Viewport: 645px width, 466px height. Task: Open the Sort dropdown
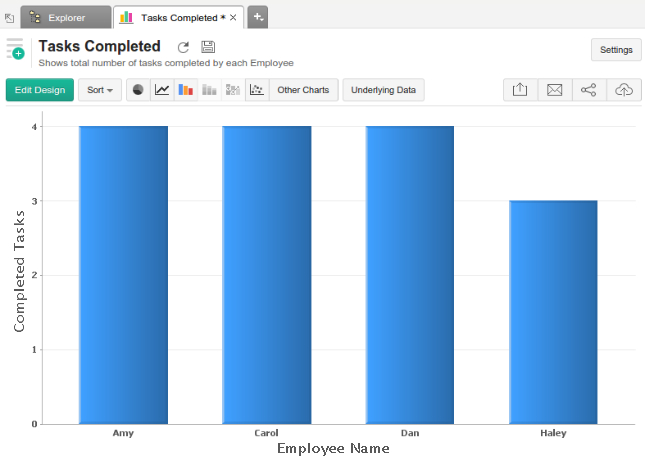coord(100,90)
